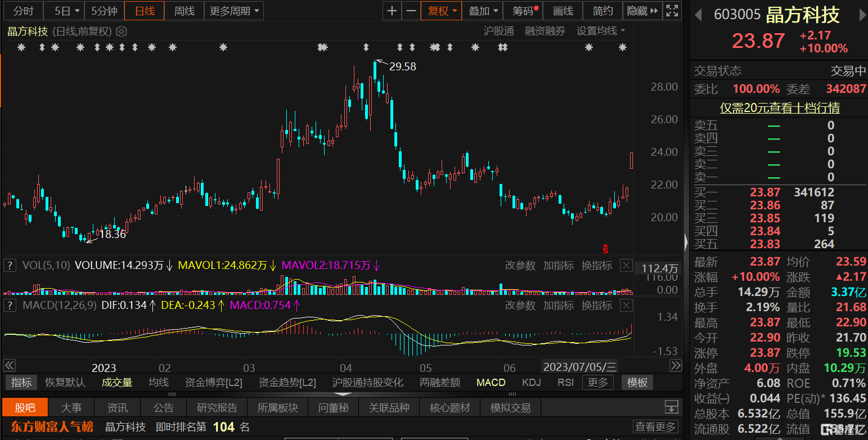
Task: Open the 更多周期 dropdown
Action: coord(234,11)
